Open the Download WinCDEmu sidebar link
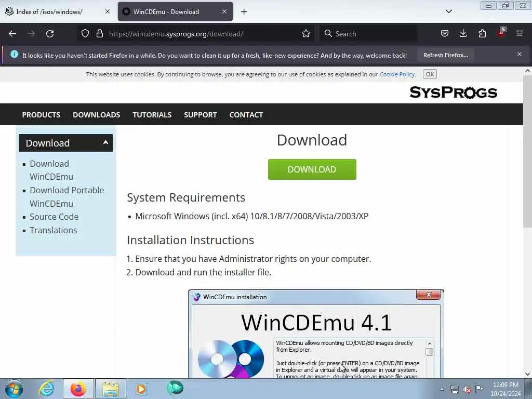 [51, 170]
